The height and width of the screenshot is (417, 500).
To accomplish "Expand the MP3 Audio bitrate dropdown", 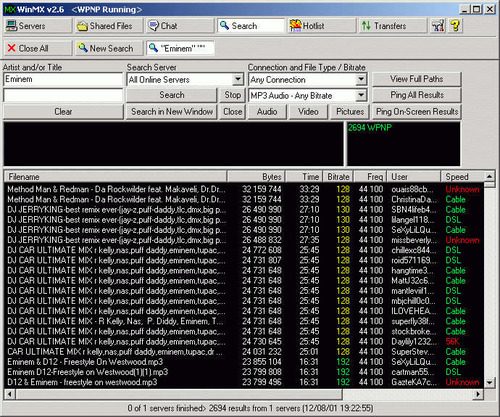I will click(361, 95).
